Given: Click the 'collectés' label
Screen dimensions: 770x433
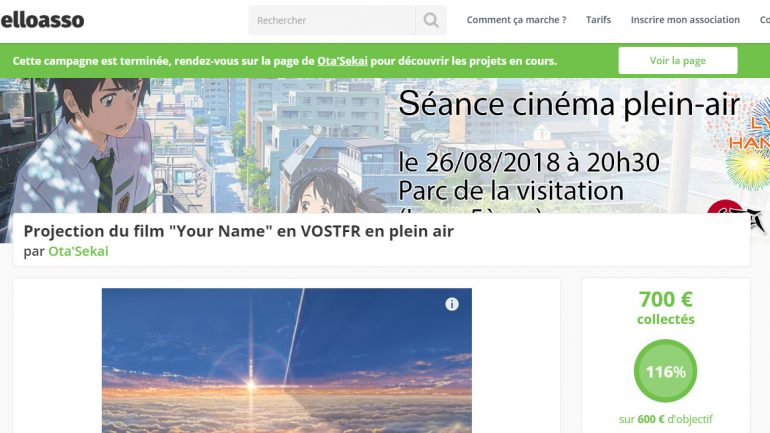Looking at the screenshot, I should pos(665,319).
